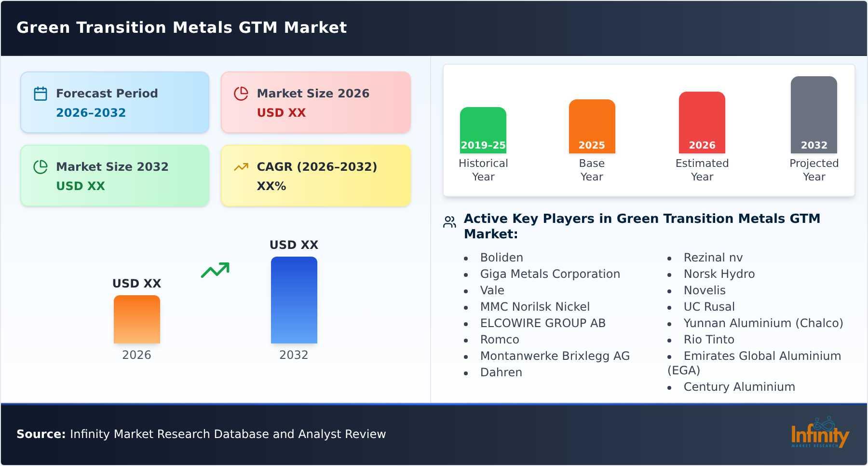Click 'Rio Tinto' entry
The image size is (868, 466).
[x=709, y=340]
